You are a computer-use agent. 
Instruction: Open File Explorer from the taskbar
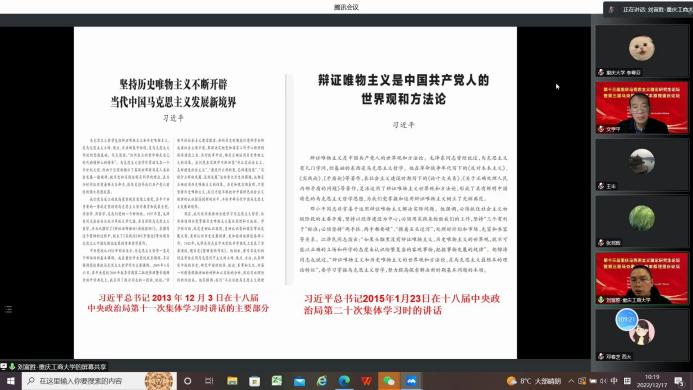(232, 381)
